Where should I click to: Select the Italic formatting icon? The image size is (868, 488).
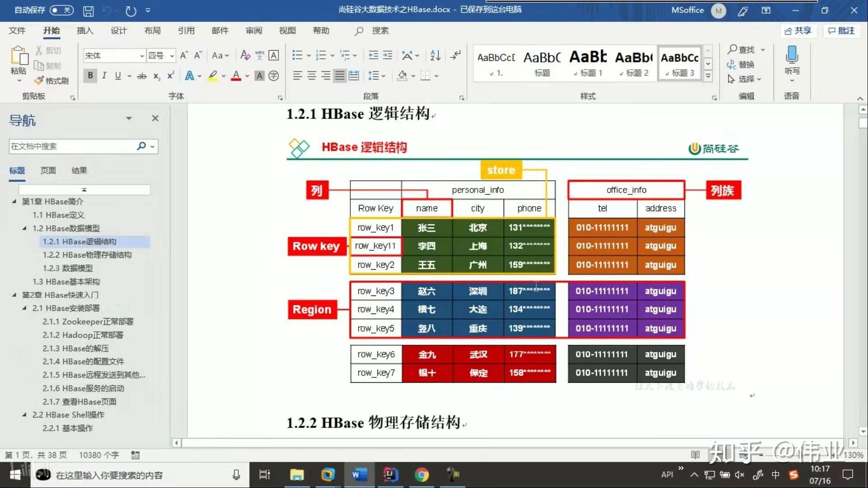click(x=103, y=75)
